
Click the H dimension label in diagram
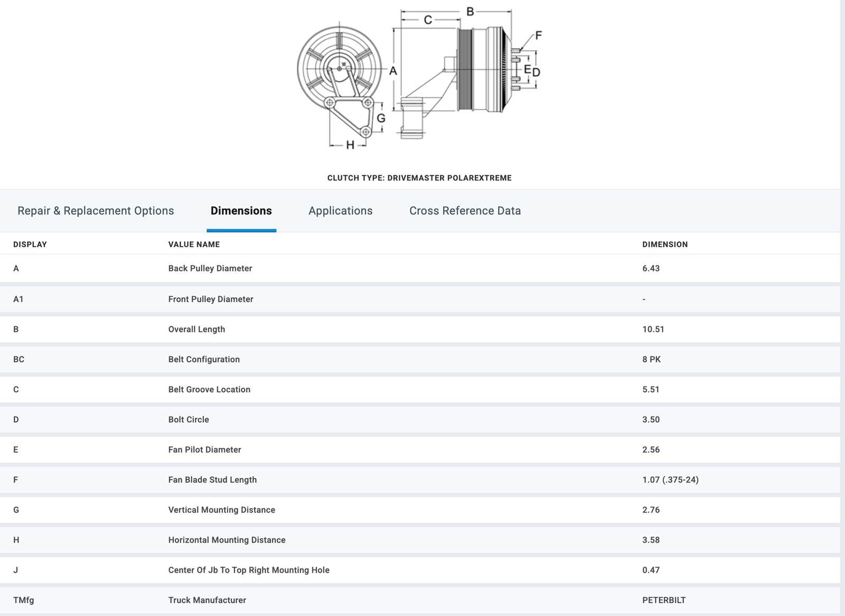coord(350,145)
